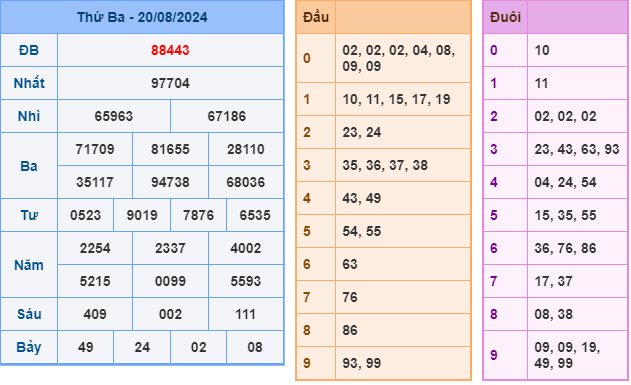Viewport: 631px width, 385px height.
Task: Click Đuôi cell '02, 02, 02'
Action: 577,116
